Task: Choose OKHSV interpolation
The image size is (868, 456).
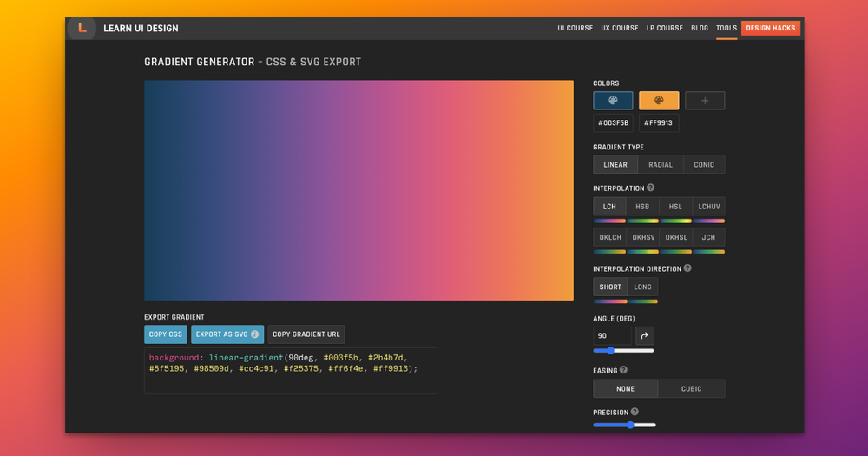Action: (x=643, y=237)
